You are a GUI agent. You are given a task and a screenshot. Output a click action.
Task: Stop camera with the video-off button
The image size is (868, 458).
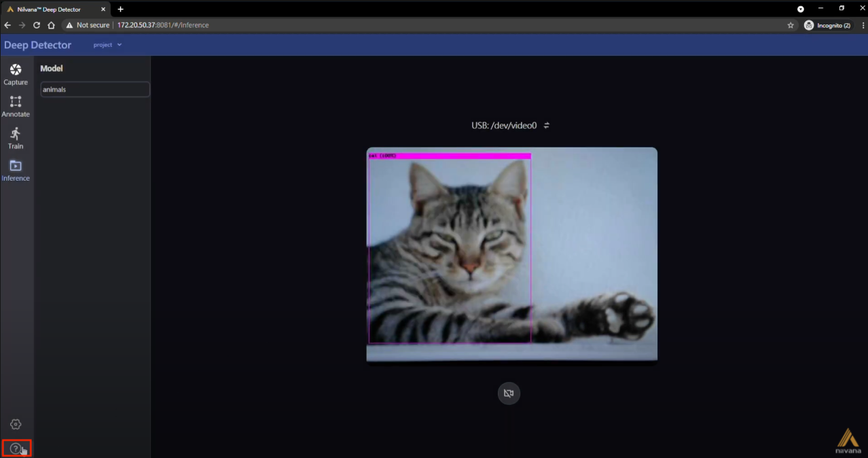pyautogui.click(x=509, y=393)
